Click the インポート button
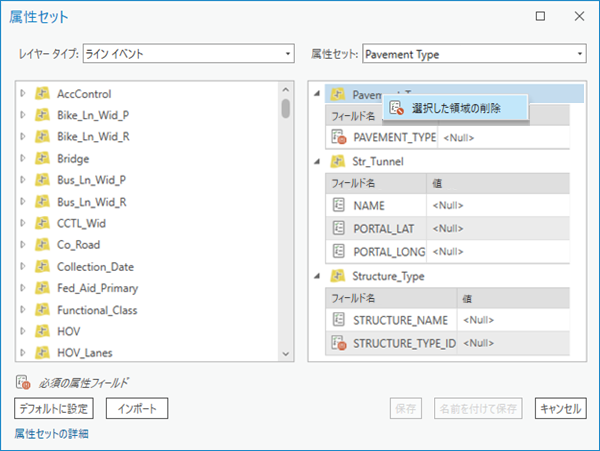This screenshot has width=600, height=451. click(x=137, y=409)
